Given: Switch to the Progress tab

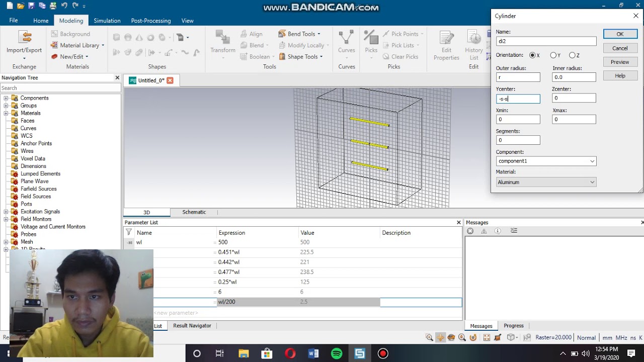Looking at the screenshot, I should point(514,326).
